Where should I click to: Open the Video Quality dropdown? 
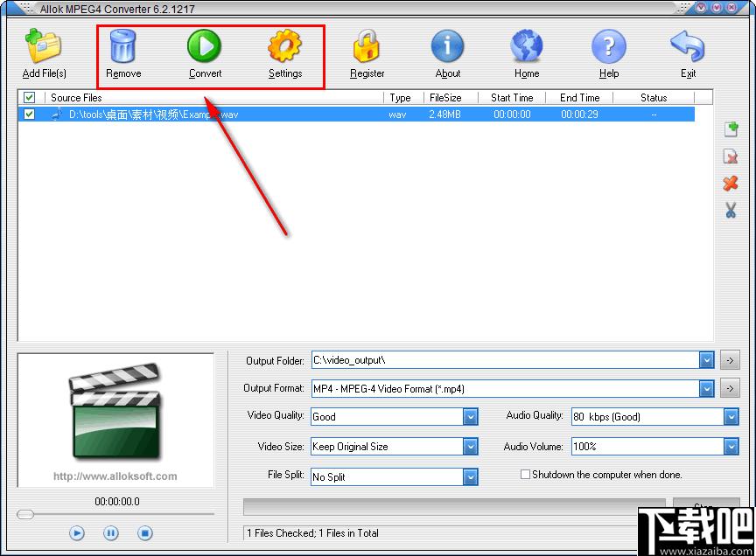[x=470, y=417]
